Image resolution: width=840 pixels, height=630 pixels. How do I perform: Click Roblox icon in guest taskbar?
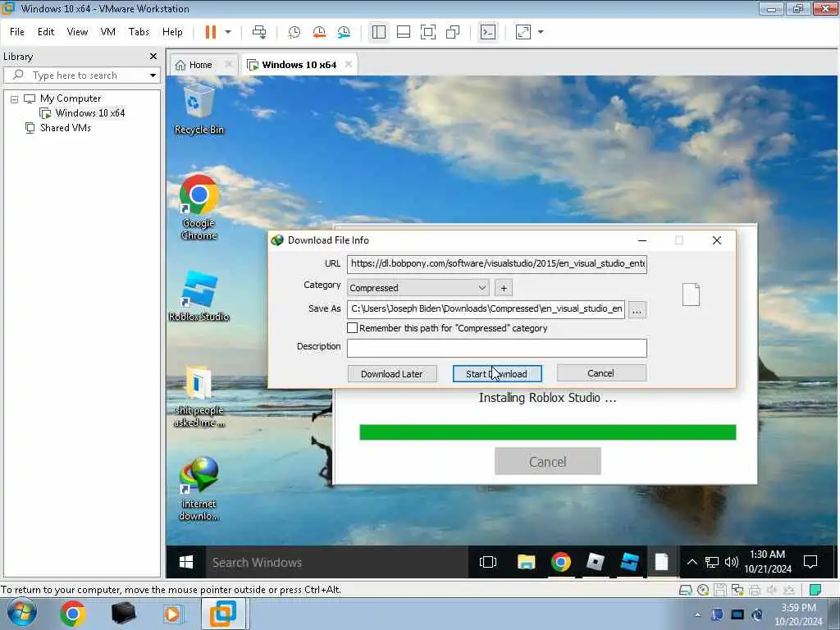tap(595, 562)
